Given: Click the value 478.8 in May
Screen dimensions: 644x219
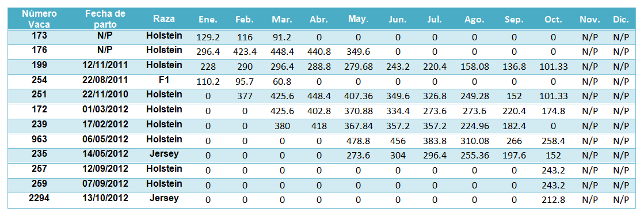Looking at the screenshot, I should pyautogui.click(x=358, y=141).
